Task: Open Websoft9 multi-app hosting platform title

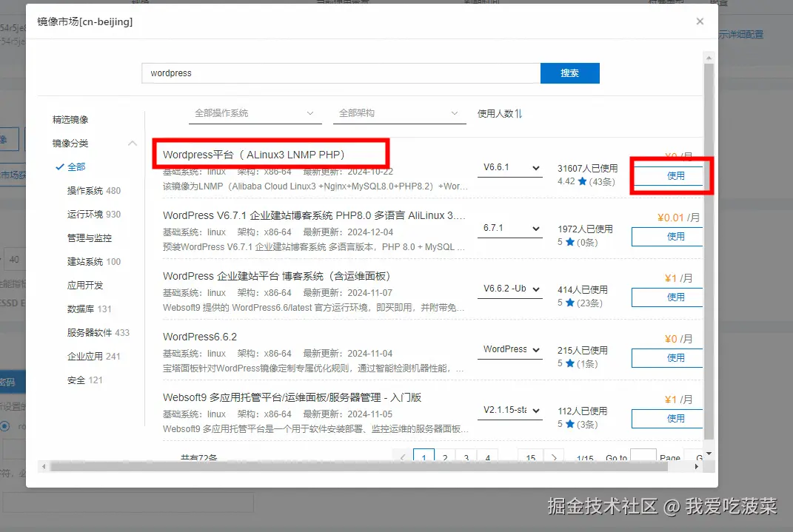Action: click(x=292, y=397)
